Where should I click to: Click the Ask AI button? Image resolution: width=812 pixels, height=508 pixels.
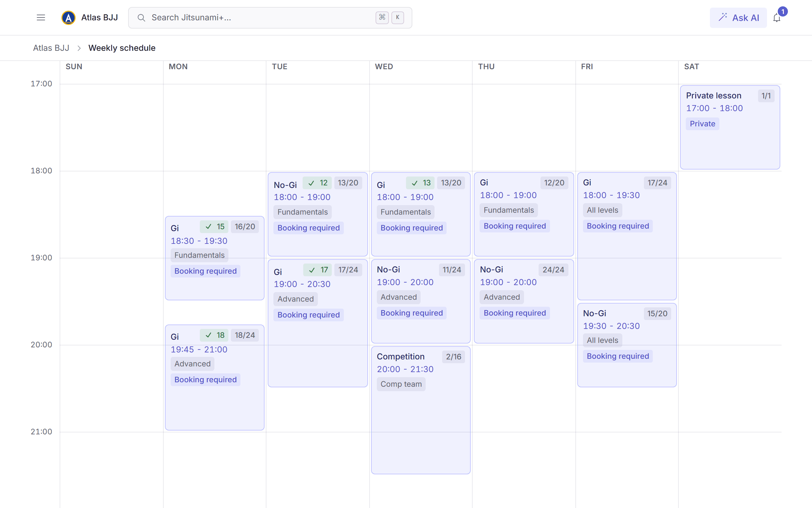coord(738,18)
